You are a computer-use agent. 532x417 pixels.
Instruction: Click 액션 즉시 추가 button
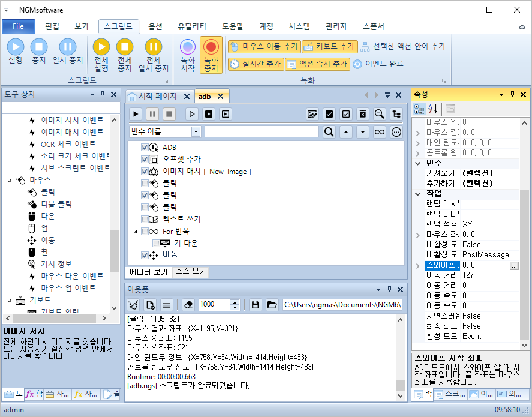click(317, 64)
